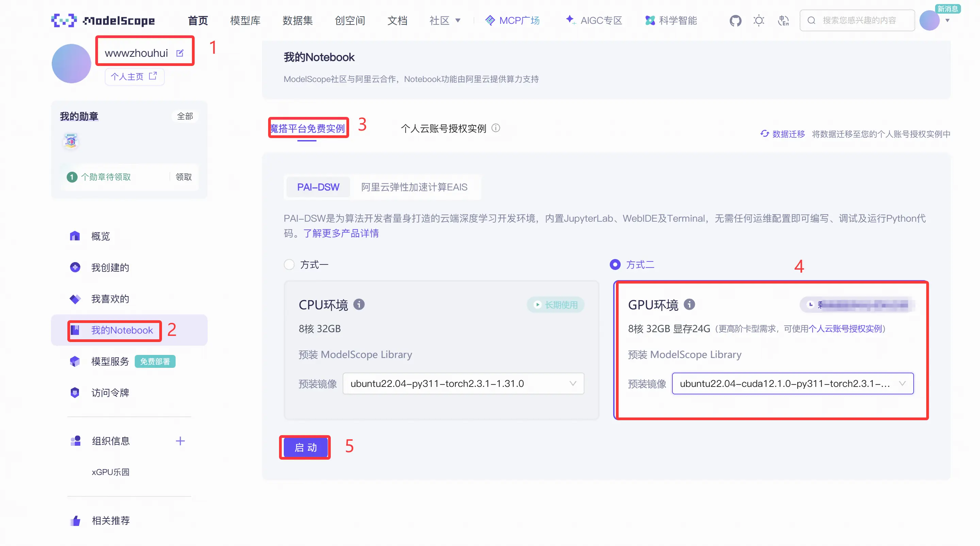Screen dimensions: 980x546
Task: Select the 方式二 radio button
Action: [615, 264]
